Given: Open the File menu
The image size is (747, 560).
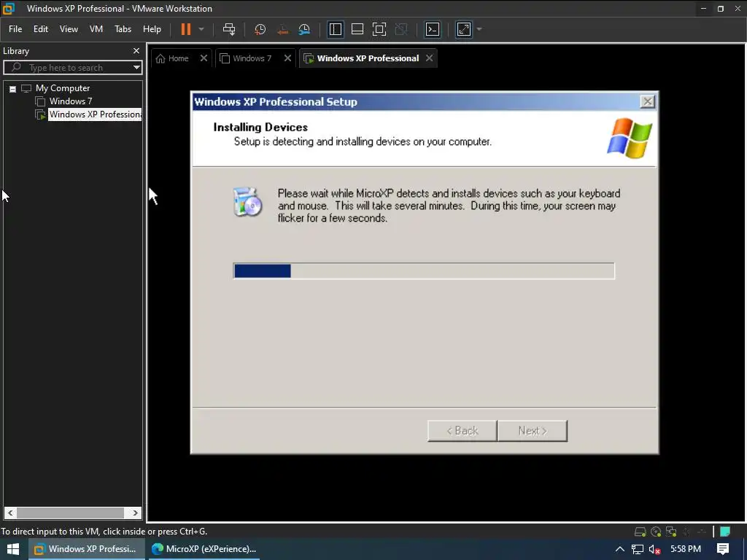Looking at the screenshot, I should [15, 29].
